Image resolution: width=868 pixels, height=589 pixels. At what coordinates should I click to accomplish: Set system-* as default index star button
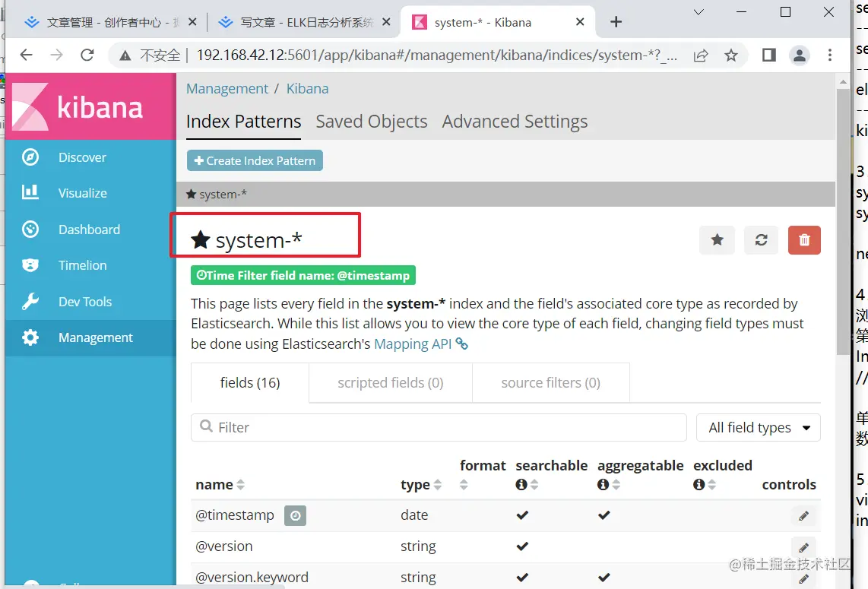717,239
